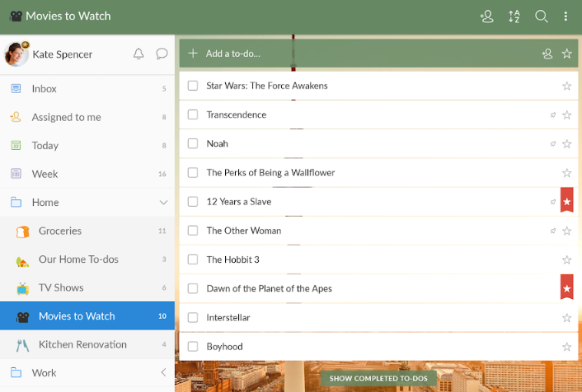Click the Add a to-do input field

point(363,54)
